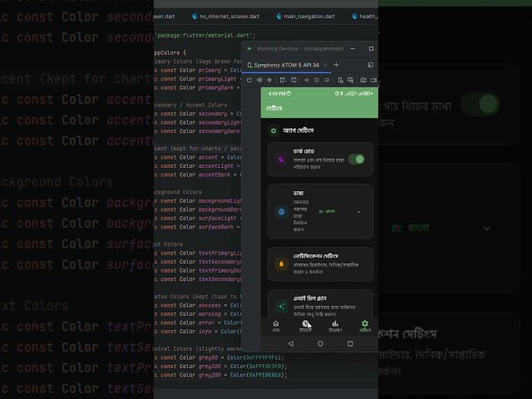The image size is (532, 399).
Task: Switch to the health_ editor tab
Action: (x=365, y=17)
